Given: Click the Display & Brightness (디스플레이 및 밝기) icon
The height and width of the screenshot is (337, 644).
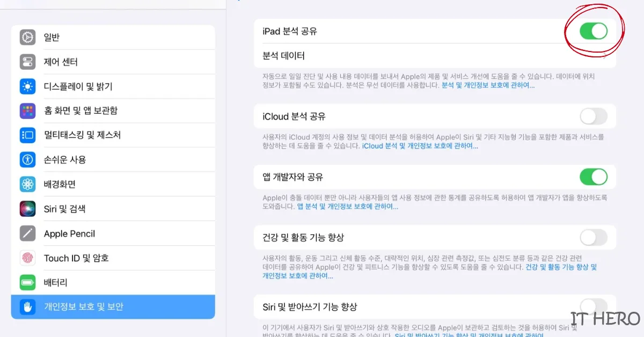Looking at the screenshot, I should [x=27, y=86].
